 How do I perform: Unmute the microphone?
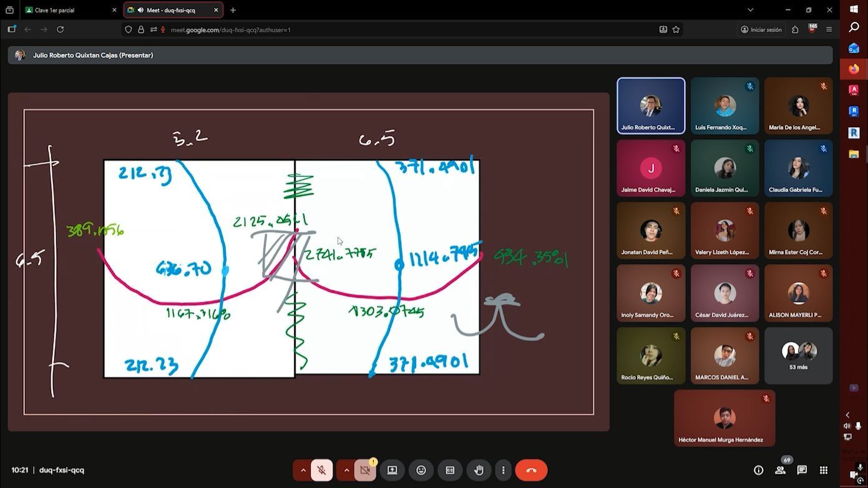322,470
